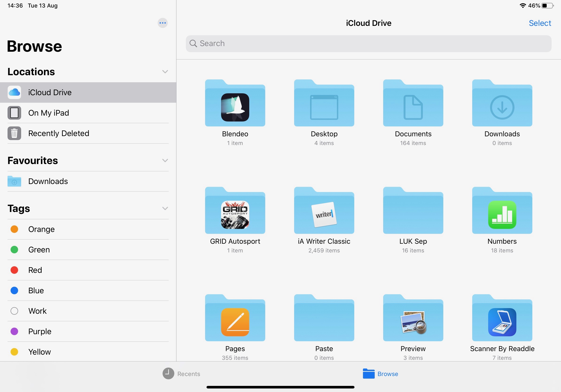Open the Pages folder
The height and width of the screenshot is (392, 561).
click(235, 318)
